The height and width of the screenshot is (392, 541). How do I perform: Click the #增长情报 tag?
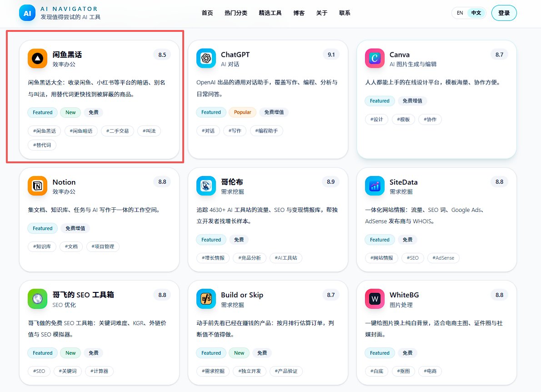tap(213, 258)
